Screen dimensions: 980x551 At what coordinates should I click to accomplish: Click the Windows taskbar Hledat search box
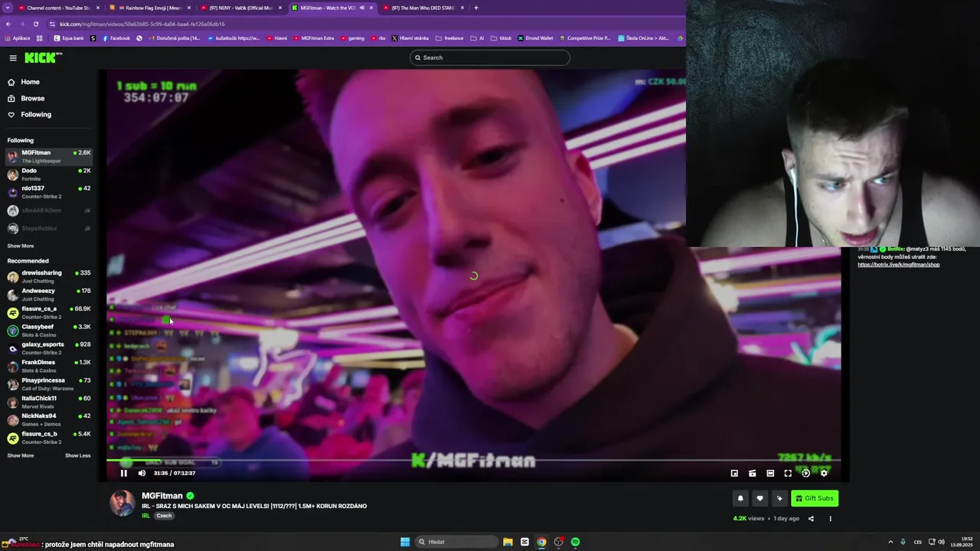456,542
